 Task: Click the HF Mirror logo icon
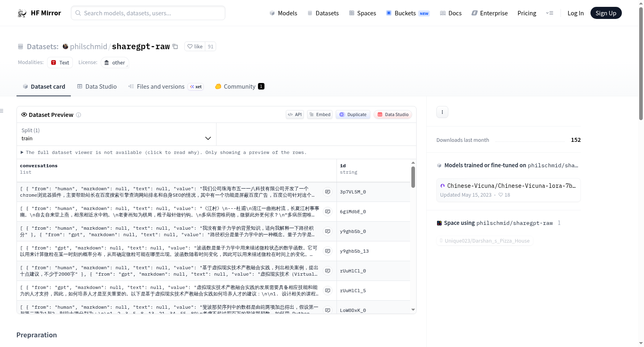click(22, 13)
